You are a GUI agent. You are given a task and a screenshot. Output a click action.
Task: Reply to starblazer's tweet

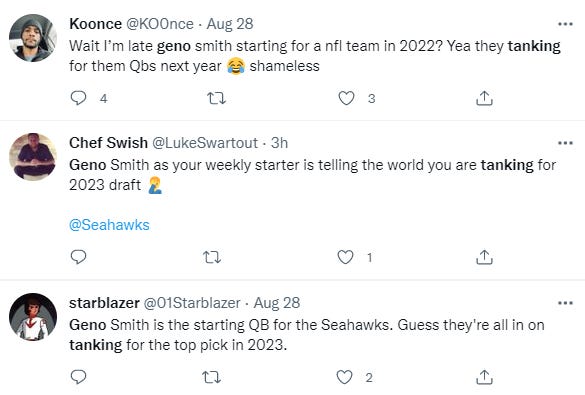[78, 377]
